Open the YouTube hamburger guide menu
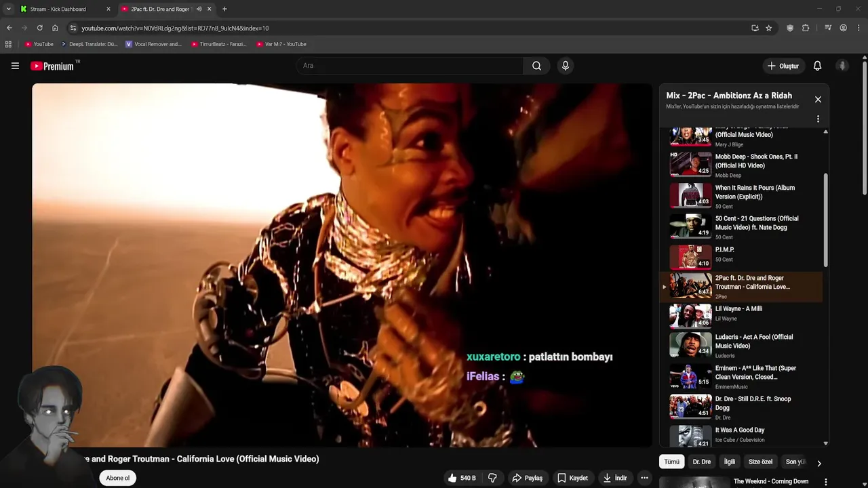Image resolution: width=868 pixels, height=488 pixels. [15, 66]
